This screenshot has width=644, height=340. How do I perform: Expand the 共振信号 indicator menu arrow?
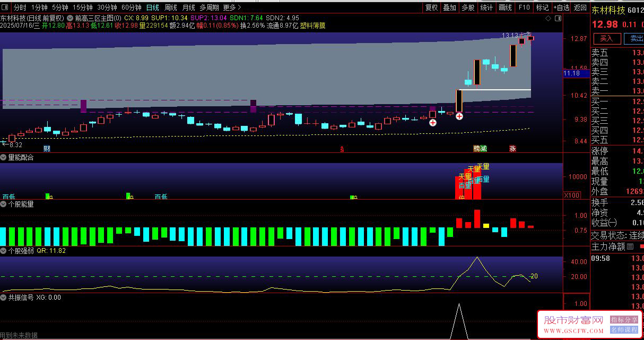4,297
